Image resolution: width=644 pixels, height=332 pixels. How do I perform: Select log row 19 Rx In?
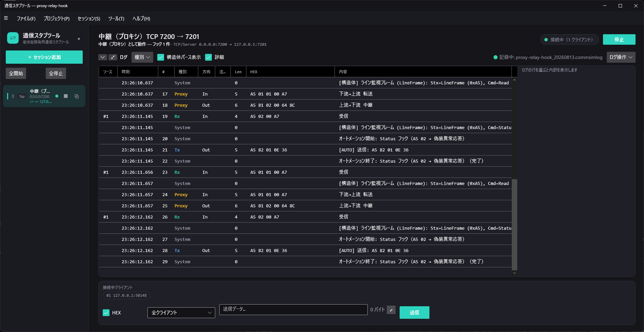[x=305, y=116]
